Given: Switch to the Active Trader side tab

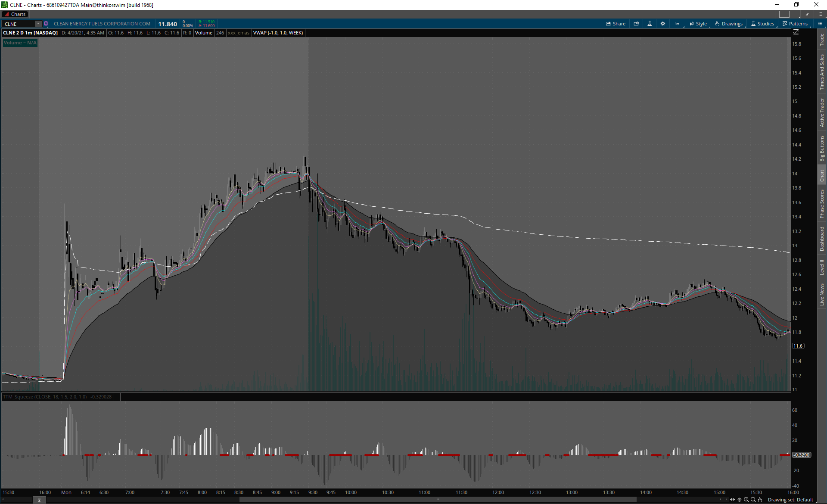Looking at the screenshot, I should point(822,112).
